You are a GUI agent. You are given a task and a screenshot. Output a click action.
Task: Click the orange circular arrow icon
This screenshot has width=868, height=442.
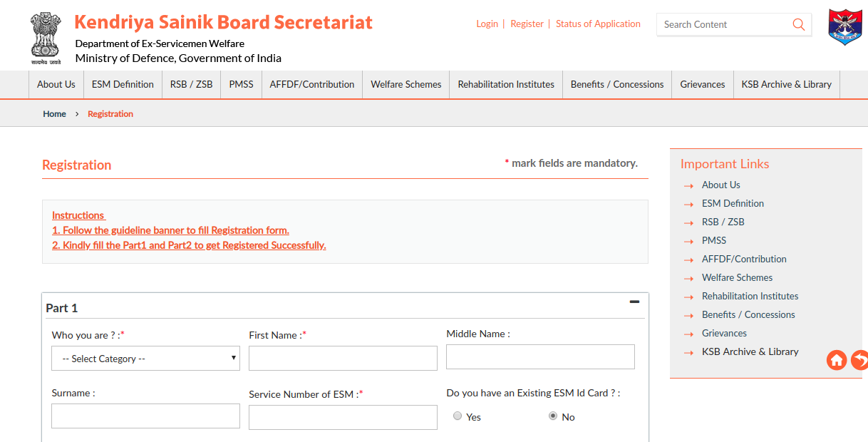(859, 360)
